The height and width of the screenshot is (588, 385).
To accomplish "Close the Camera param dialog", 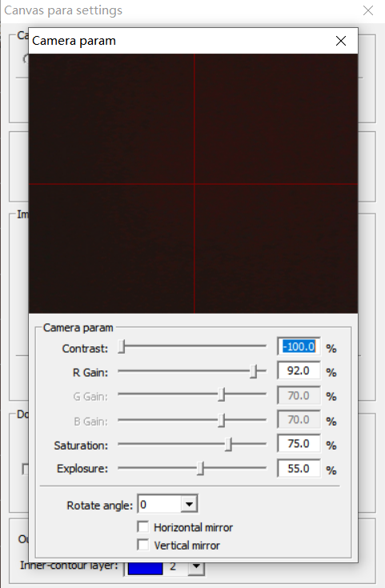I will [x=341, y=41].
